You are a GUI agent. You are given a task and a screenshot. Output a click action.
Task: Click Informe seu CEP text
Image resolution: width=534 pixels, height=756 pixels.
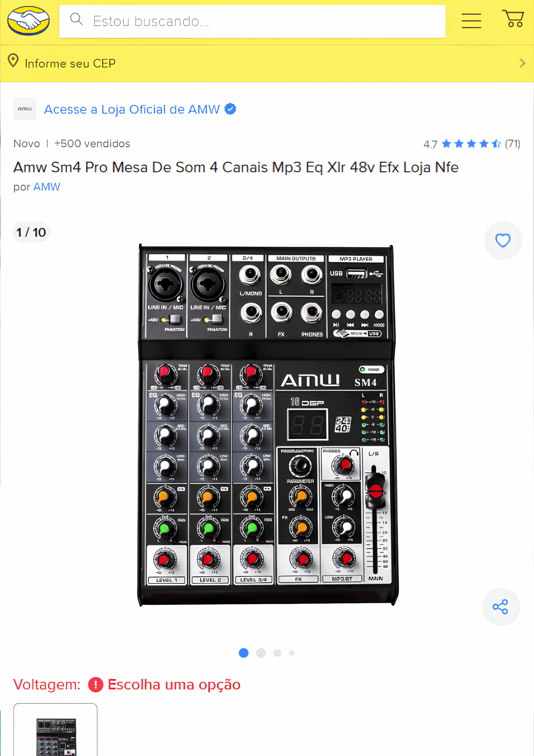[x=70, y=63]
